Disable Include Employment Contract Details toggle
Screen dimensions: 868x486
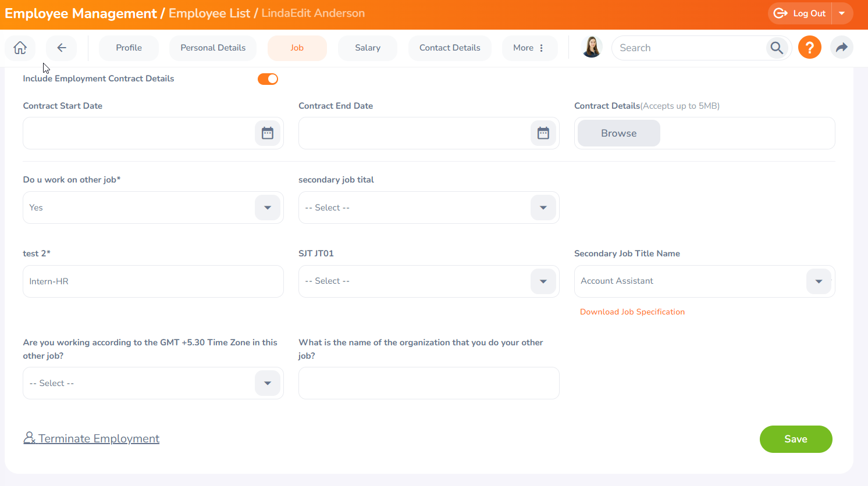(x=268, y=78)
